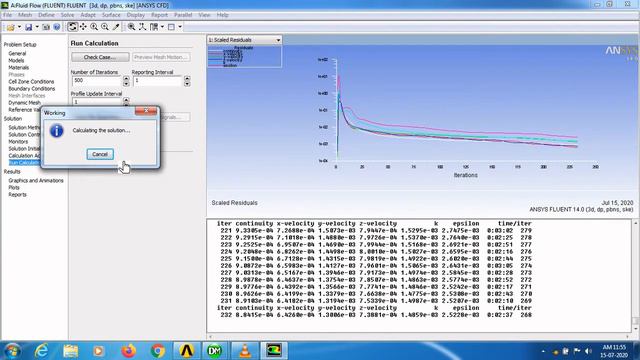Open the File menu
This screenshot has height=360, width=640.
point(7,15)
